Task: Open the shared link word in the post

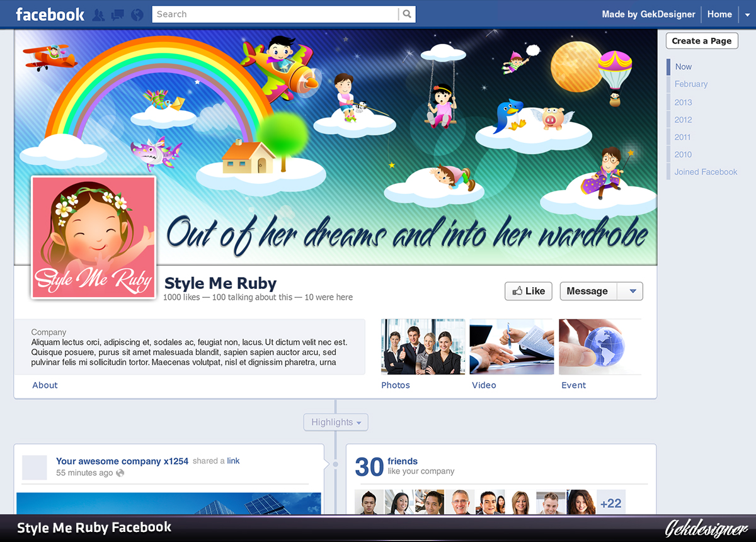Action: click(x=233, y=461)
